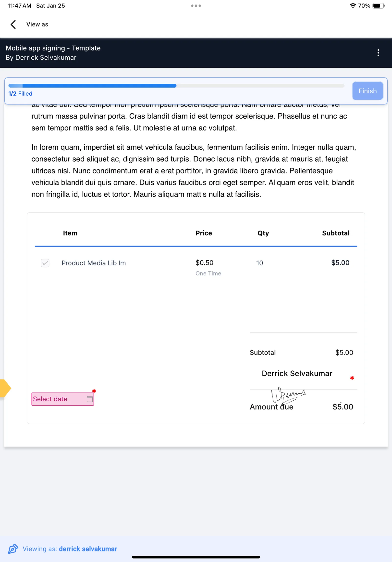Viewport: 392px width, 562px height.
Task: Tap the filled progress bar
Action: [x=92, y=86]
